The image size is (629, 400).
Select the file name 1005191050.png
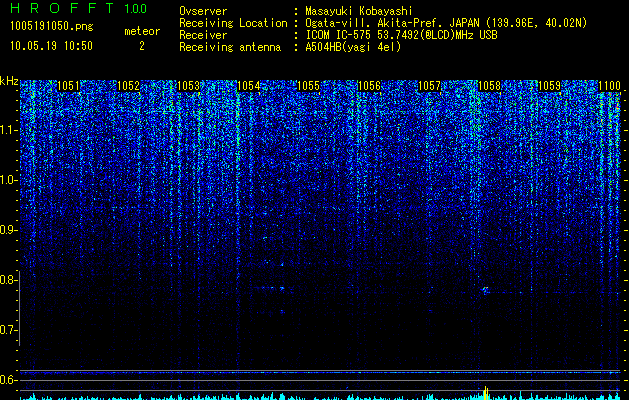pyautogui.click(x=52, y=27)
